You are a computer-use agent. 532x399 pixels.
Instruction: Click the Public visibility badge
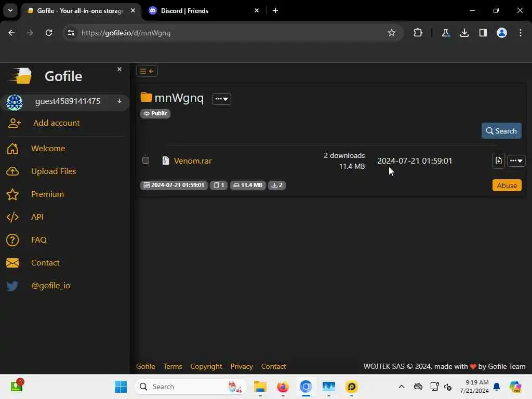pos(155,113)
